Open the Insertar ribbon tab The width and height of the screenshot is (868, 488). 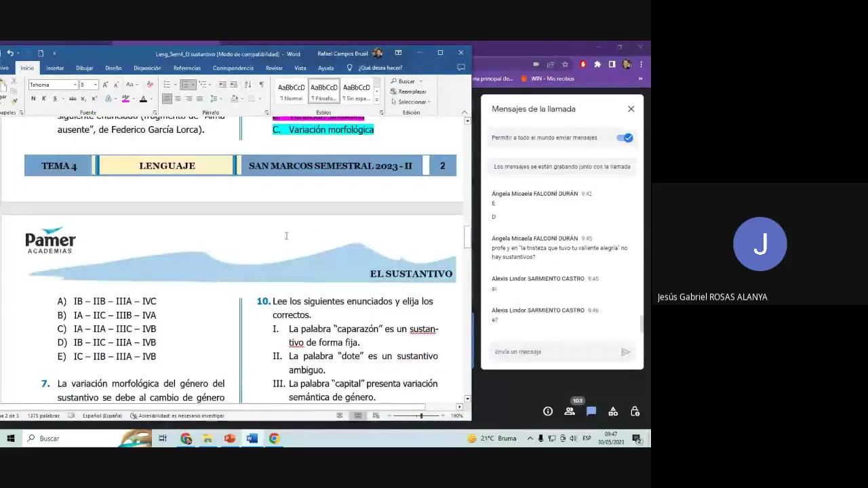coord(55,68)
